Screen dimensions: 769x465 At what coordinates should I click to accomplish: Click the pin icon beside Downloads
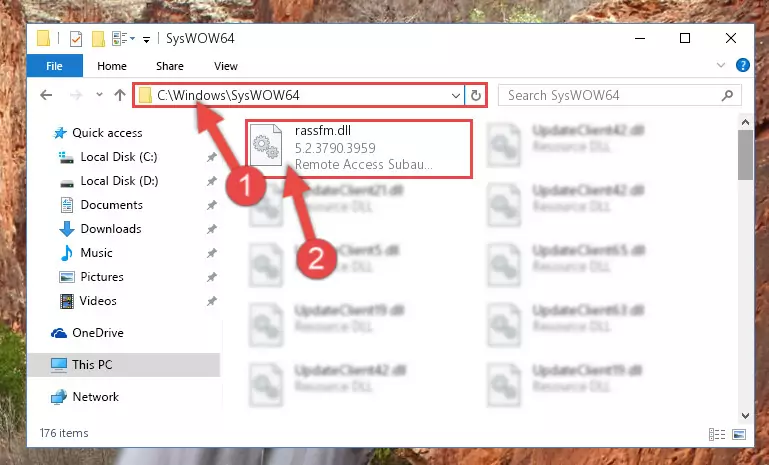tap(211, 229)
